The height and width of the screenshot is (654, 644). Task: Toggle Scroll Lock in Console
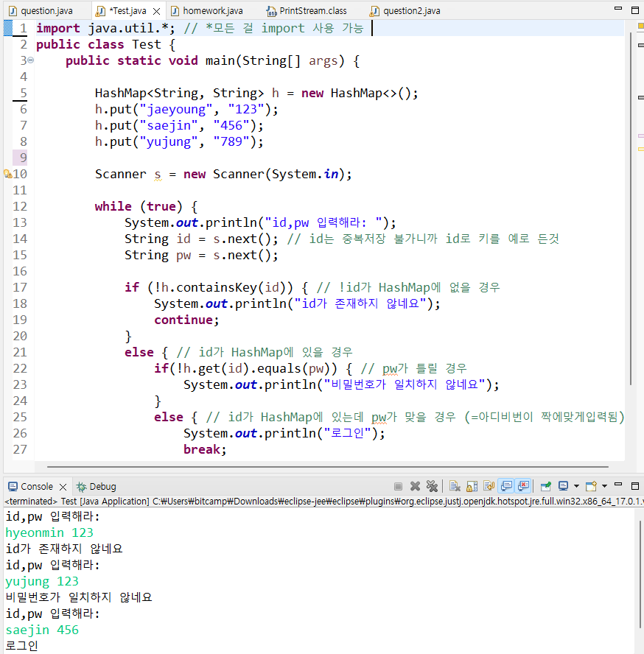[x=472, y=486]
